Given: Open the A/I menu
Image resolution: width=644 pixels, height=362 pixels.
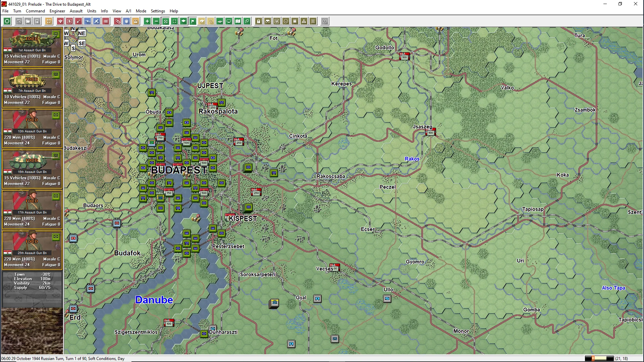Looking at the screenshot, I should (x=128, y=11).
